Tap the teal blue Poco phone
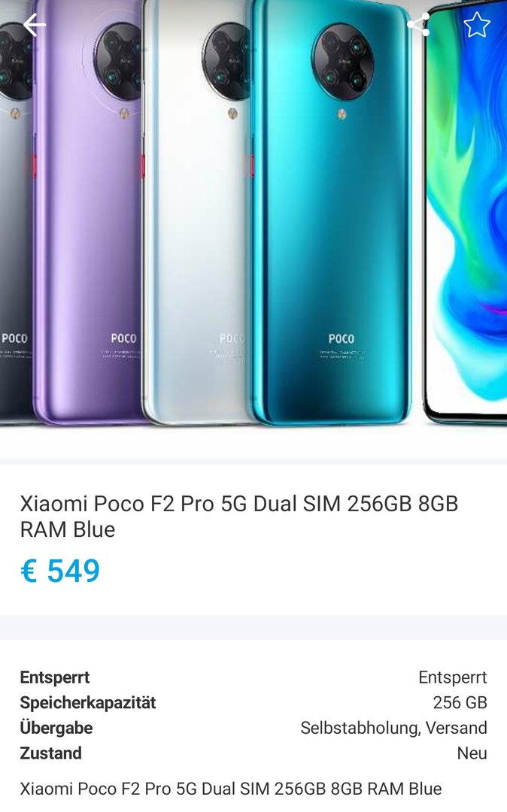The image size is (507, 812). [332, 212]
